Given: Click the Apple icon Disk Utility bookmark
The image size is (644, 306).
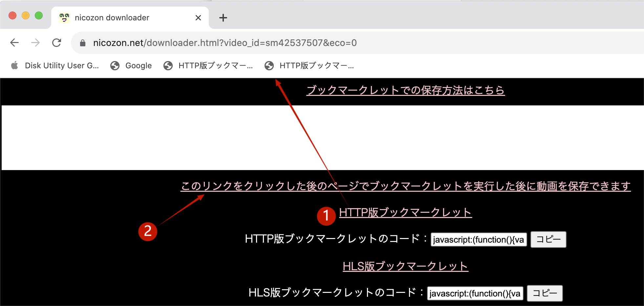Looking at the screenshot, I should [55, 66].
